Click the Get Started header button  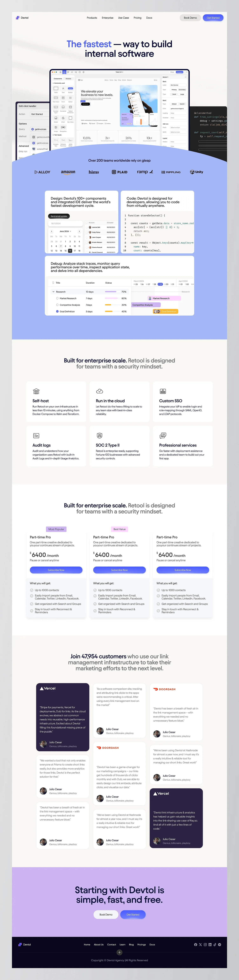[x=213, y=18]
